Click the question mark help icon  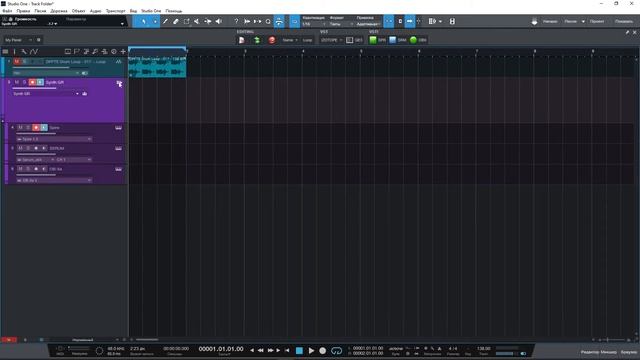tap(236, 21)
